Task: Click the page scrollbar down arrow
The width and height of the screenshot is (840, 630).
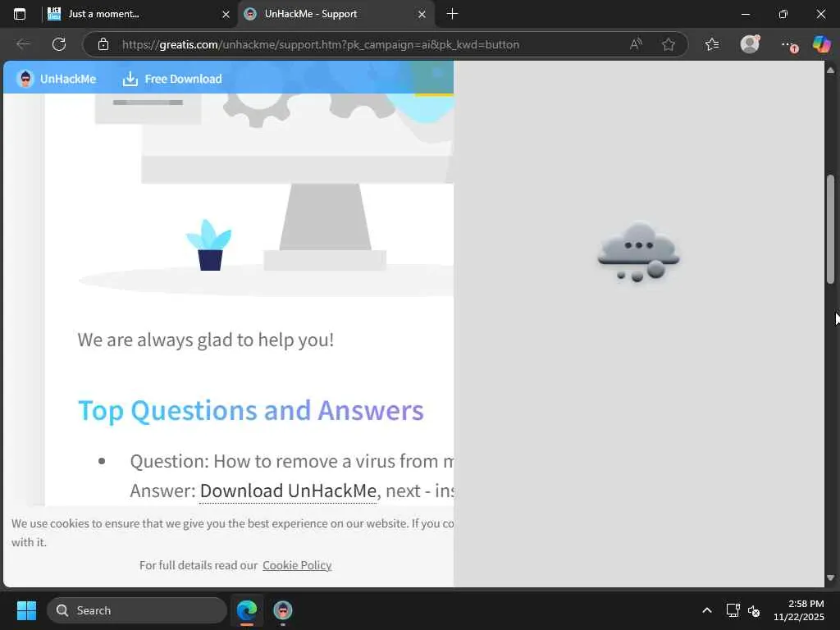Action: (x=830, y=577)
